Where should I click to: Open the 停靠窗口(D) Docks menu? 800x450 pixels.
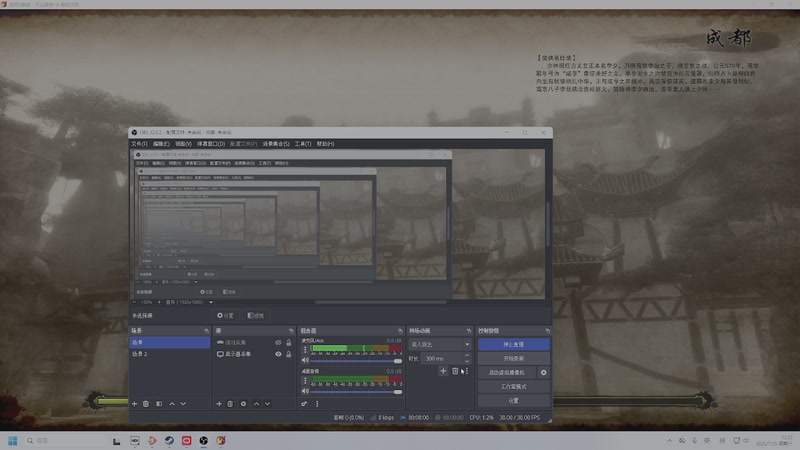pos(211,144)
